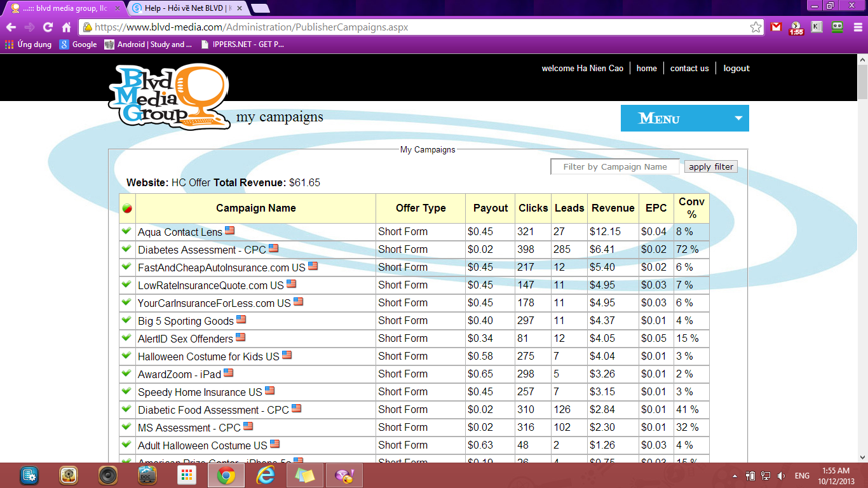Show hidden system tray icons
This screenshot has height=488, width=868.
(x=735, y=476)
